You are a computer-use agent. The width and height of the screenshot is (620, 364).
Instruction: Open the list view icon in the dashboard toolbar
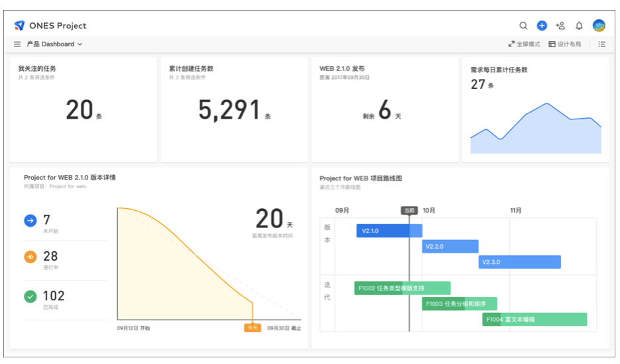tap(602, 44)
